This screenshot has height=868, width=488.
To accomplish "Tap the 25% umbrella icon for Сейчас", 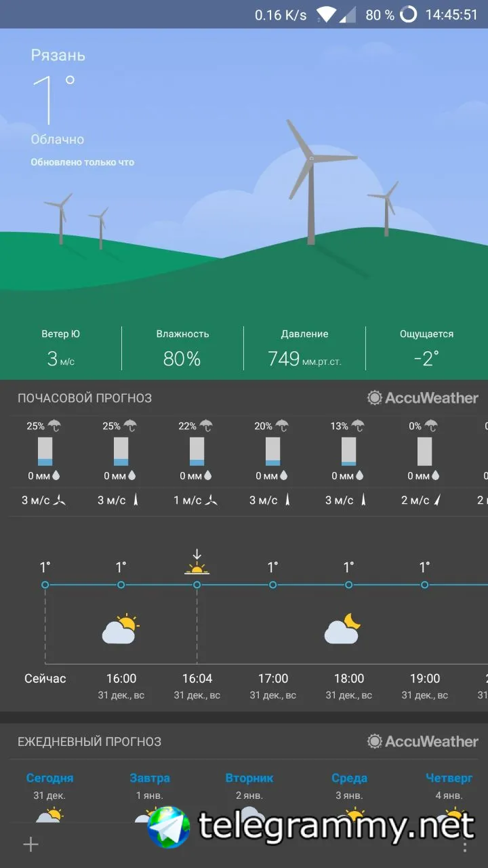I will (54, 426).
